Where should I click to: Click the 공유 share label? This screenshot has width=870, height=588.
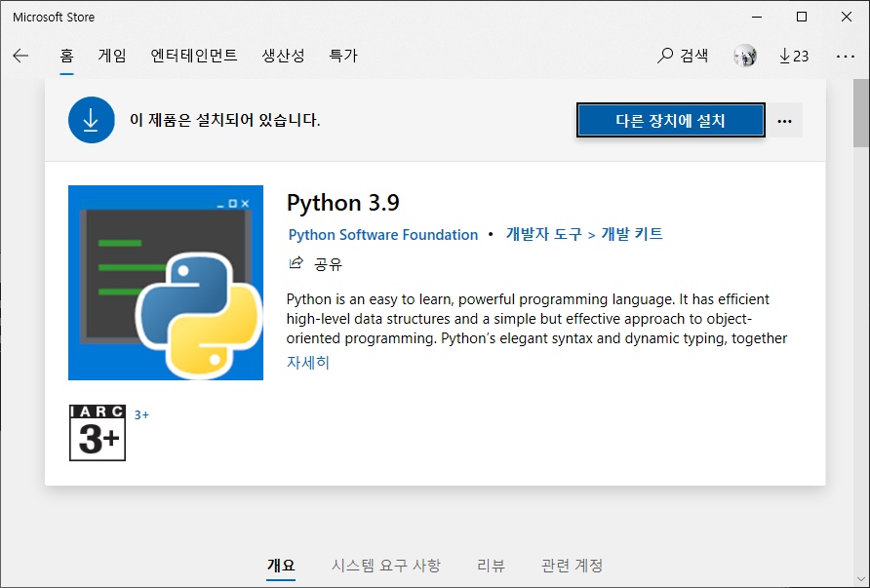[x=328, y=264]
